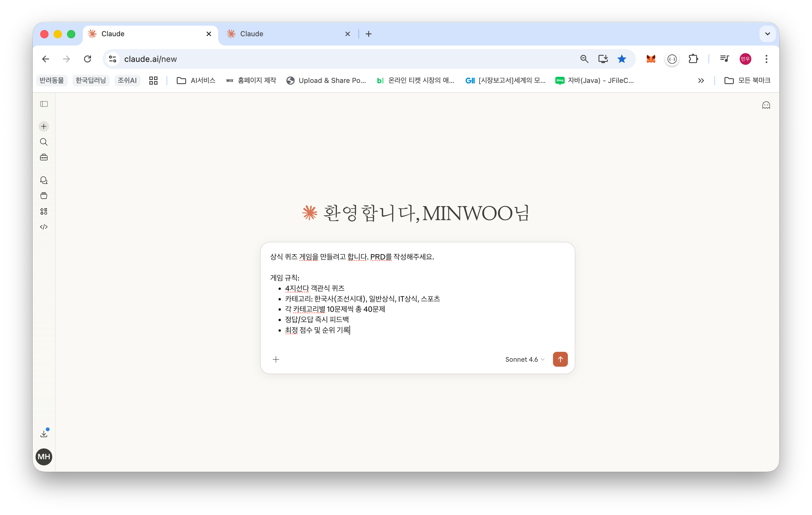812x515 pixels.
Task: Open the Sonnet 4.6 model dropdown
Action: coord(524,359)
